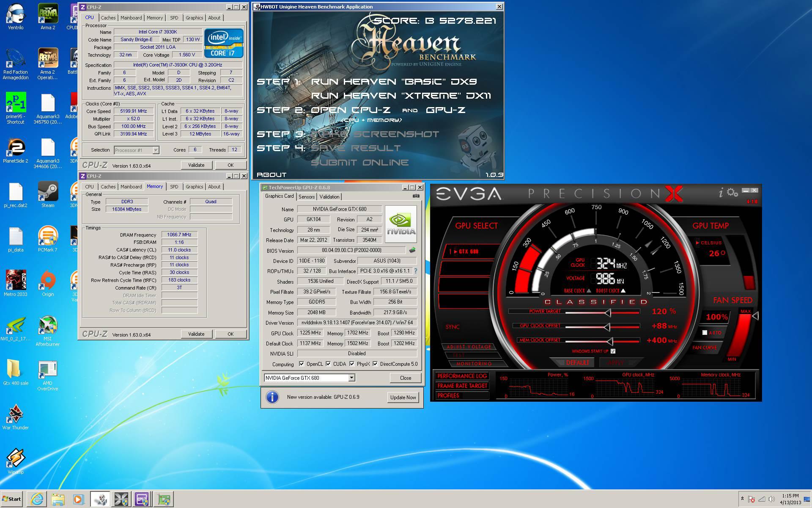Open EVGA Precision info icon
The height and width of the screenshot is (508, 812).
pos(721,193)
